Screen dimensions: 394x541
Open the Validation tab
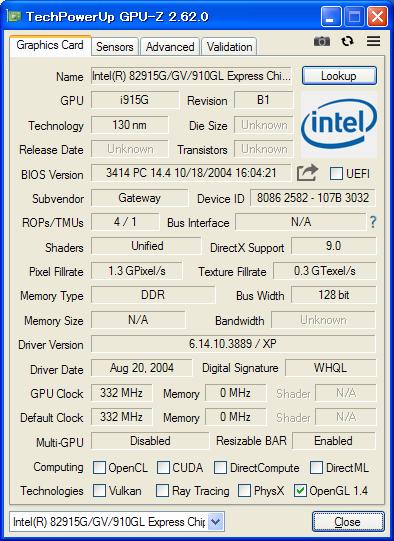[x=229, y=47]
